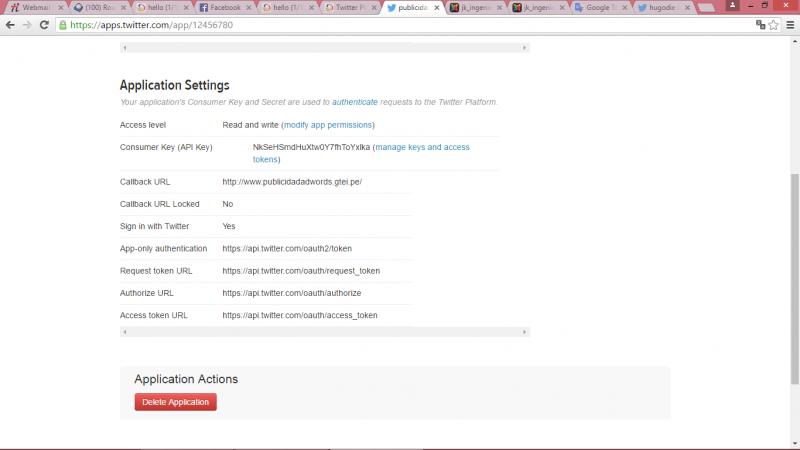Click the browser forward arrow

tap(27, 24)
